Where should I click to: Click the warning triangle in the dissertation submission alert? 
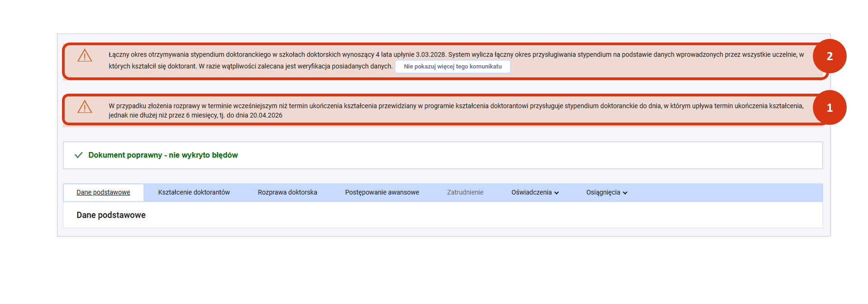click(x=85, y=107)
